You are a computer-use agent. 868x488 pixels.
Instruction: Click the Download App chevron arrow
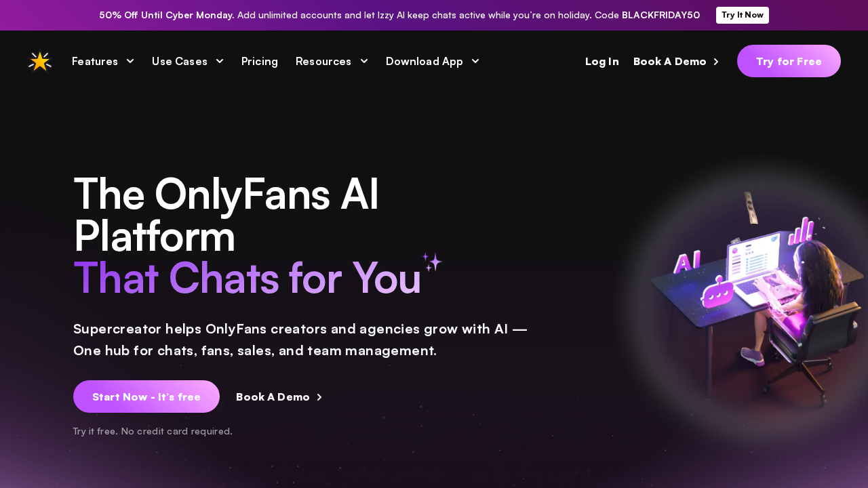coord(475,61)
